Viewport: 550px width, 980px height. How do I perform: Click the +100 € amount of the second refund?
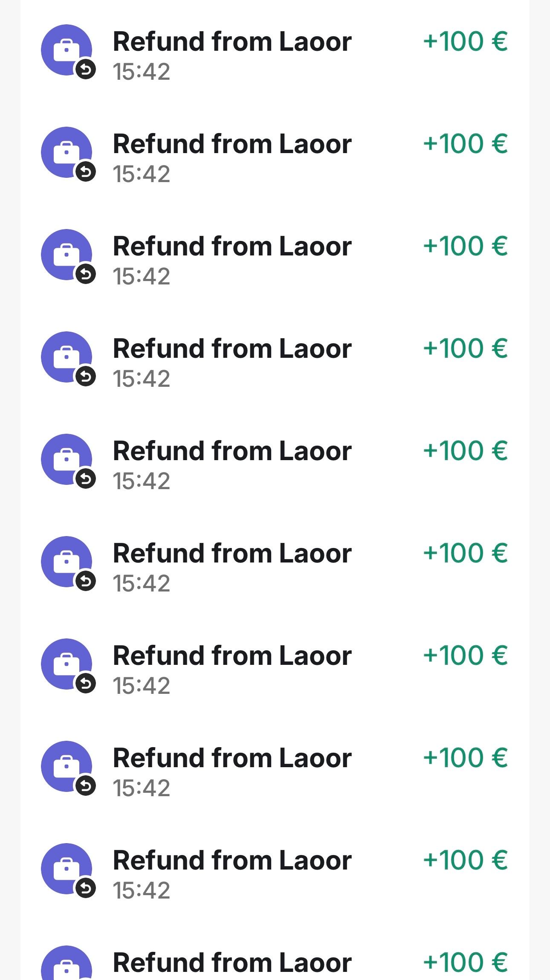[x=465, y=143]
